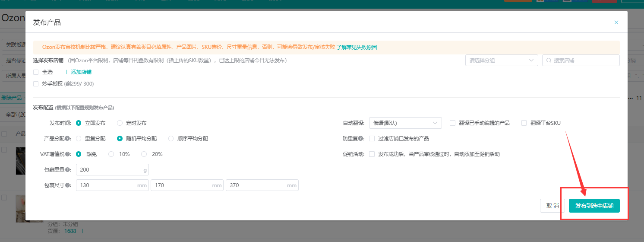Enable 过滤店铺已发布的产品 checkbox
Screen dimensions: 644x242
pyautogui.click(x=372, y=139)
